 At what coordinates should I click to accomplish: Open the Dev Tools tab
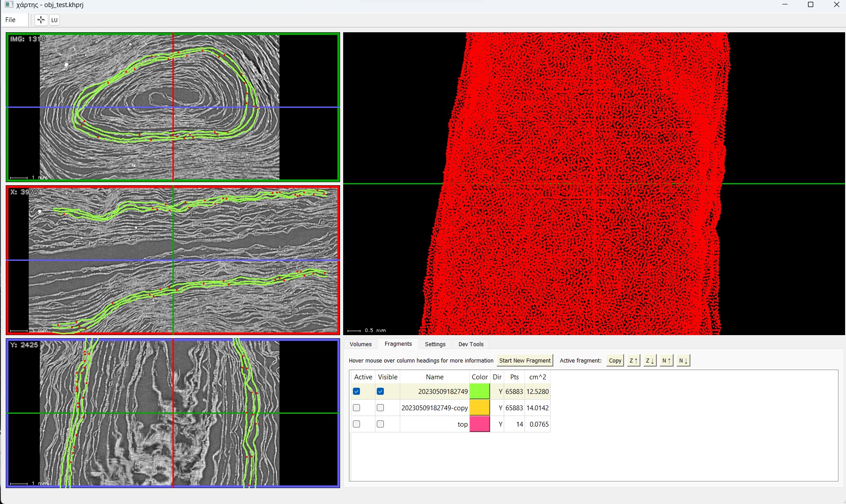(471, 344)
